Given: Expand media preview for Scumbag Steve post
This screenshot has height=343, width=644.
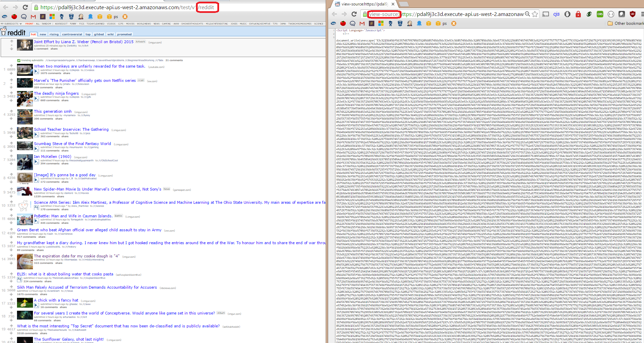Looking at the screenshot, I should click(36, 149).
